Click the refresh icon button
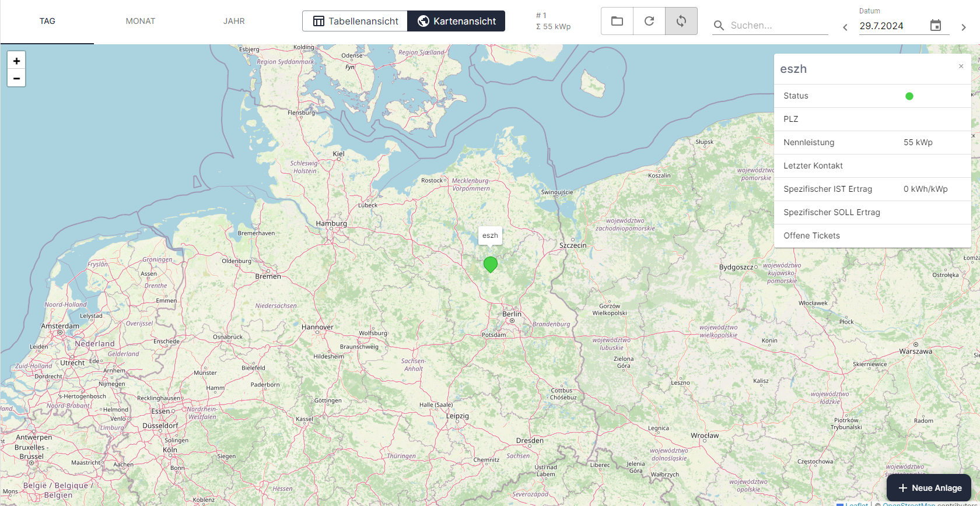 coord(649,21)
